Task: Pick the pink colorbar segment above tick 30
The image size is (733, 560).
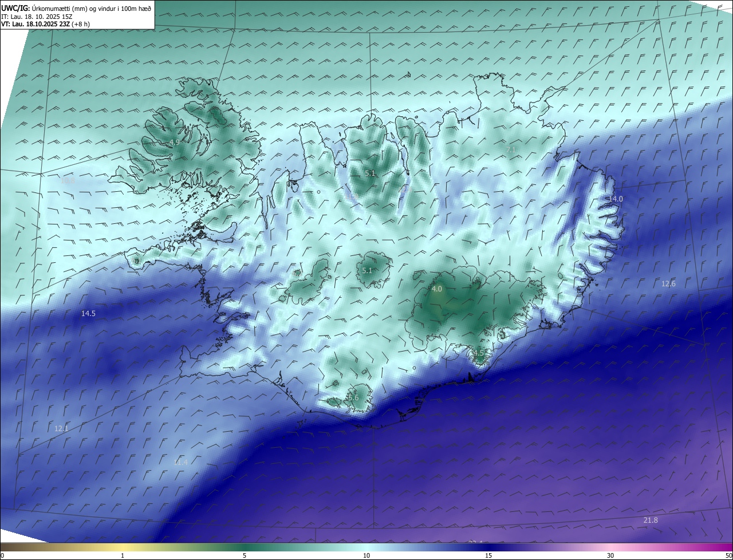Action: click(x=610, y=547)
